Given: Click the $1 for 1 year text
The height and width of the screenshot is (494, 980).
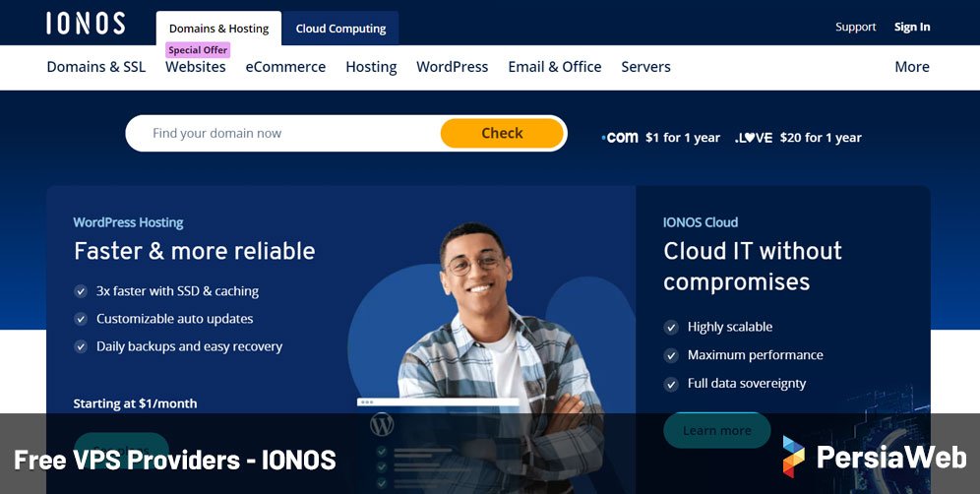Looking at the screenshot, I should pyautogui.click(x=683, y=138).
